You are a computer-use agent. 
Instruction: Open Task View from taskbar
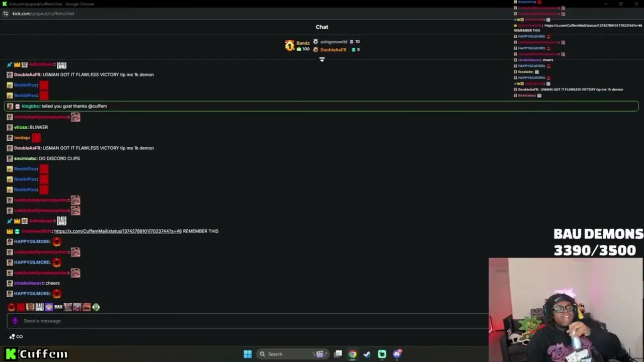point(338,354)
